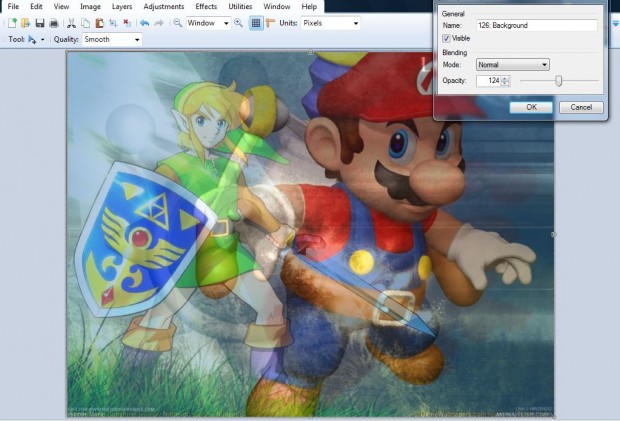This screenshot has height=421, width=620.
Task: Open the Window menu
Action: [x=277, y=7]
